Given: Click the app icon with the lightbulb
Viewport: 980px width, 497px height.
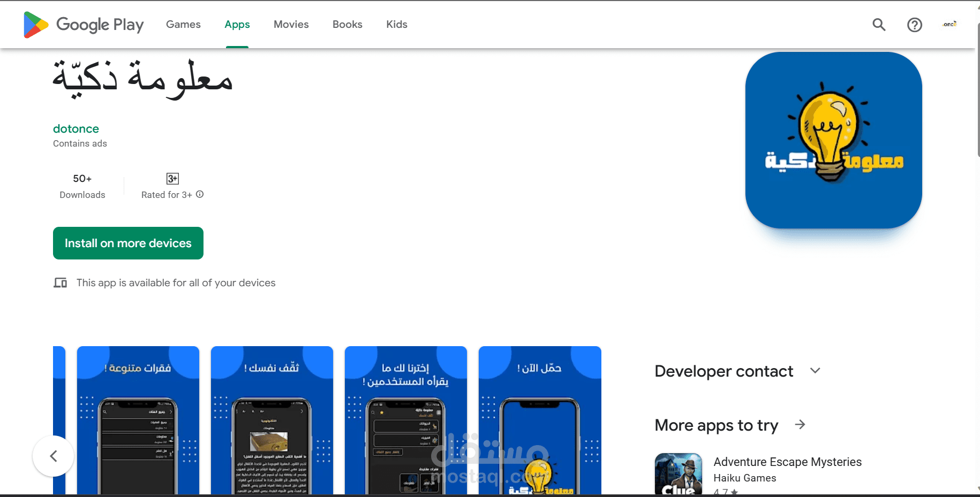Looking at the screenshot, I should 833,140.
